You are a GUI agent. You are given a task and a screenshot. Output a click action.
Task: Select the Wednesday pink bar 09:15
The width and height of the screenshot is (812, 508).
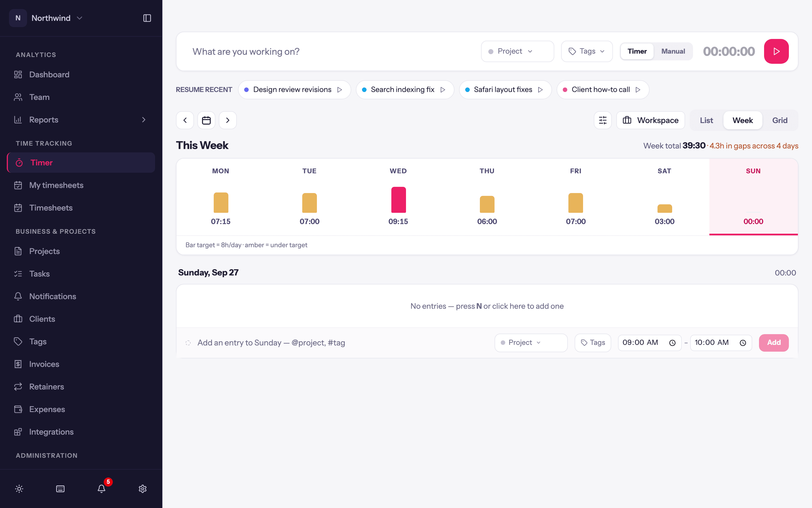click(398, 200)
